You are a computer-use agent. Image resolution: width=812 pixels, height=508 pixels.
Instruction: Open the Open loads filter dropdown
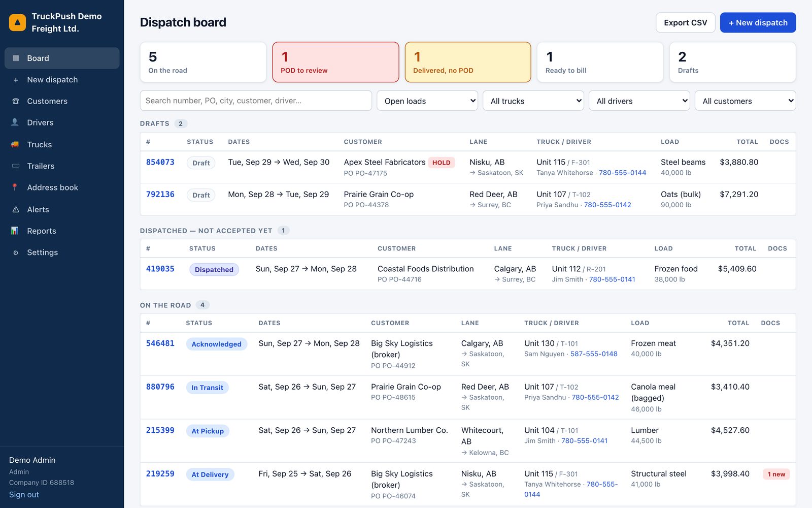[x=427, y=101]
